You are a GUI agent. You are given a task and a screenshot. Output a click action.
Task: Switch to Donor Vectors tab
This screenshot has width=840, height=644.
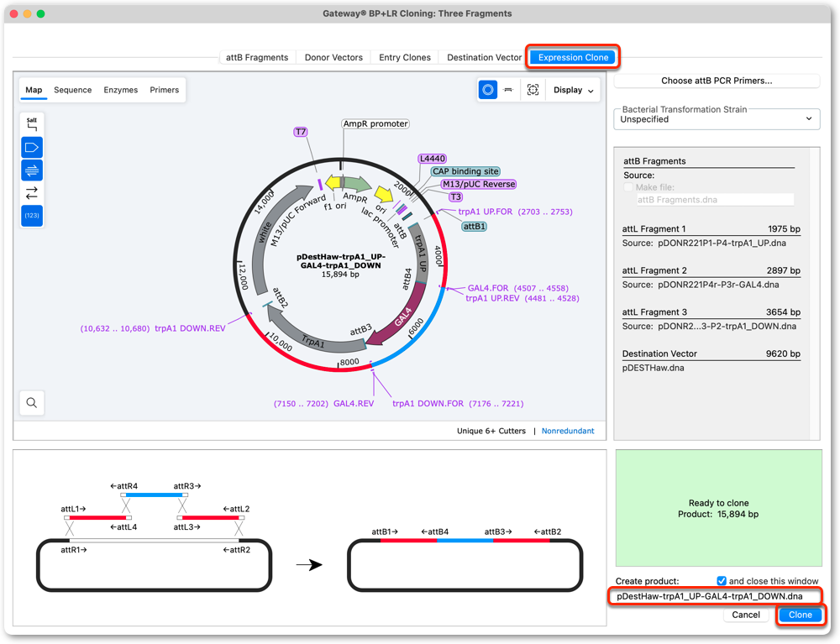point(333,57)
